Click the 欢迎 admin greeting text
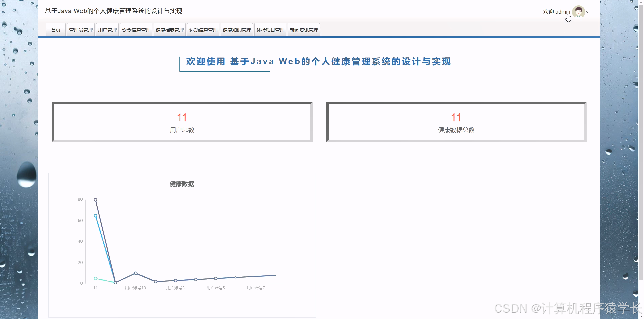The height and width of the screenshot is (319, 644). 556,12
